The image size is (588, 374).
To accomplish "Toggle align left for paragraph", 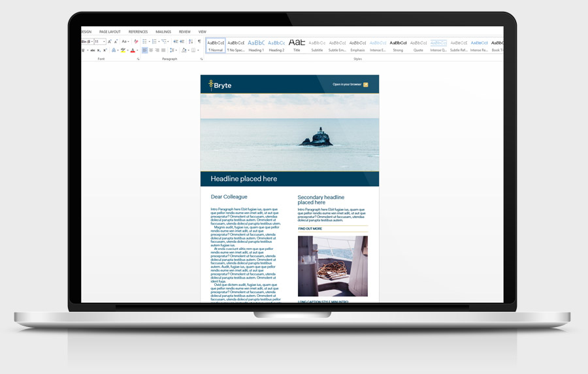I will coord(144,50).
